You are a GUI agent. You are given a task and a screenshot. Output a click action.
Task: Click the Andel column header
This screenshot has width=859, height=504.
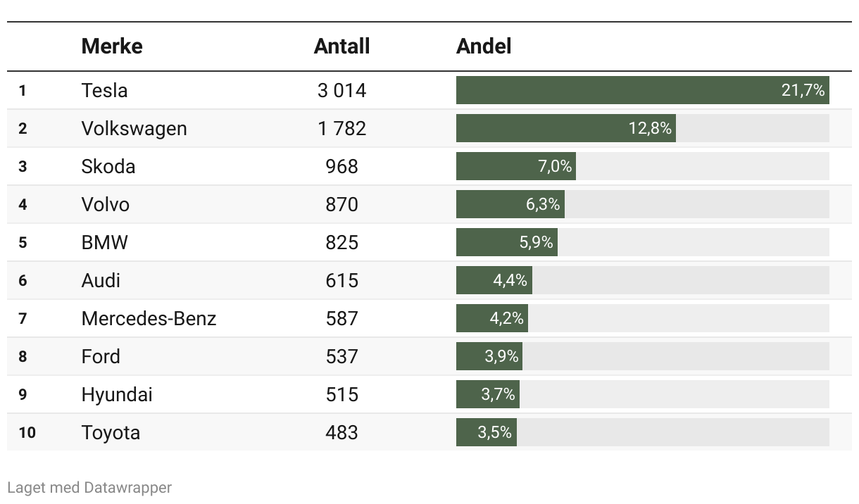[x=484, y=46]
